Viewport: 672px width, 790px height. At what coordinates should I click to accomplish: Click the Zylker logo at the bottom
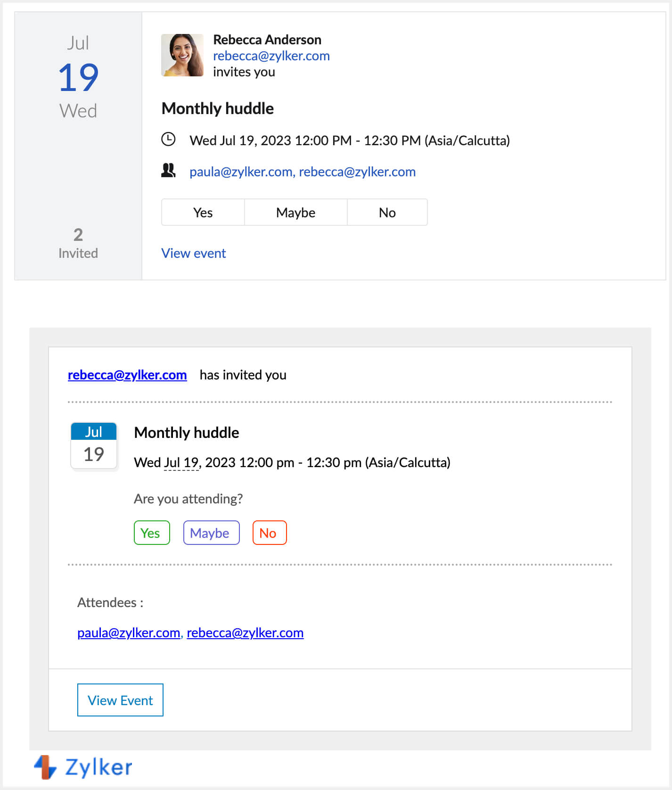click(x=83, y=767)
